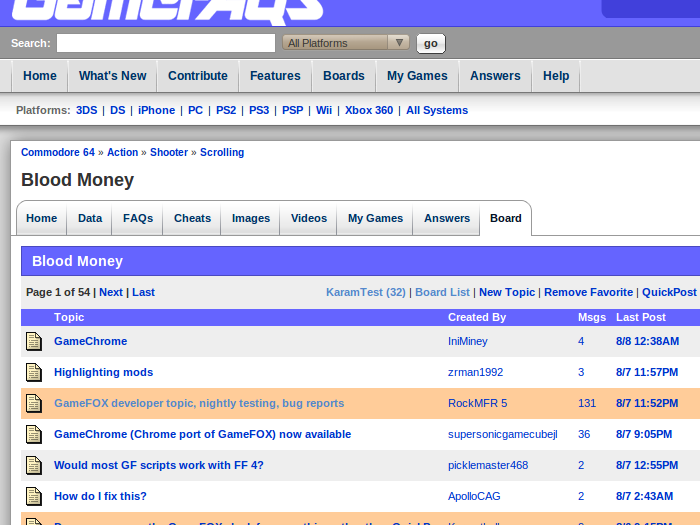Select the Wii platform link
Image resolution: width=700 pixels, height=525 pixels.
[x=324, y=110]
